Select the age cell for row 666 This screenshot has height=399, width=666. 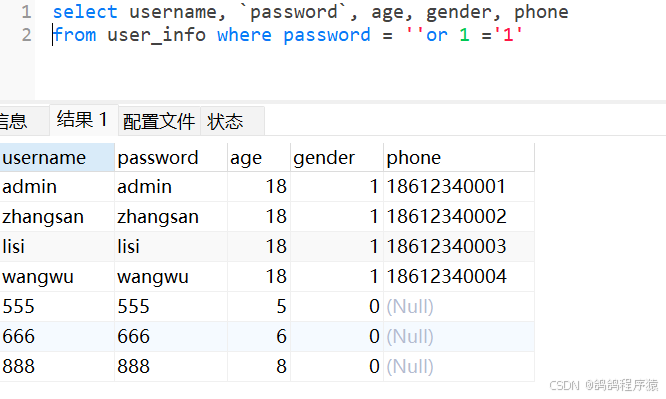[x=259, y=337]
